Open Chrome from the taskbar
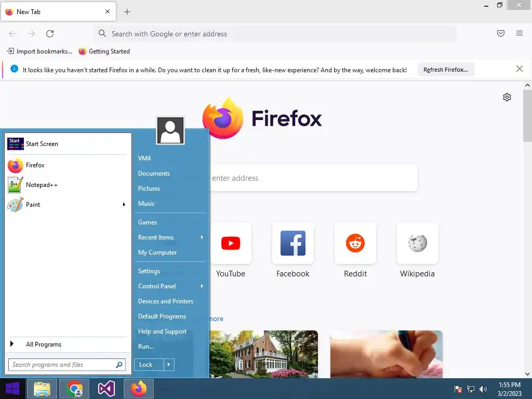Image resolution: width=532 pixels, height=399 pixels. 74,389
